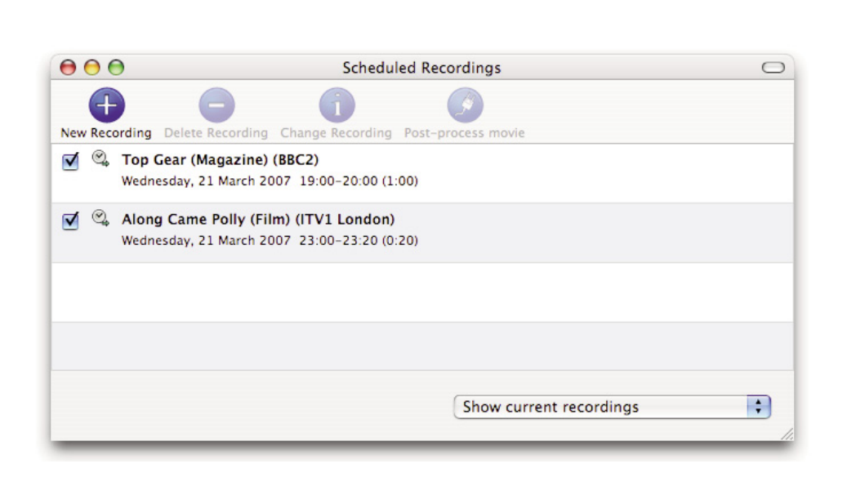
Task: Toggle toolbar with the title bar pill button
Action: (x=773, y=68)
